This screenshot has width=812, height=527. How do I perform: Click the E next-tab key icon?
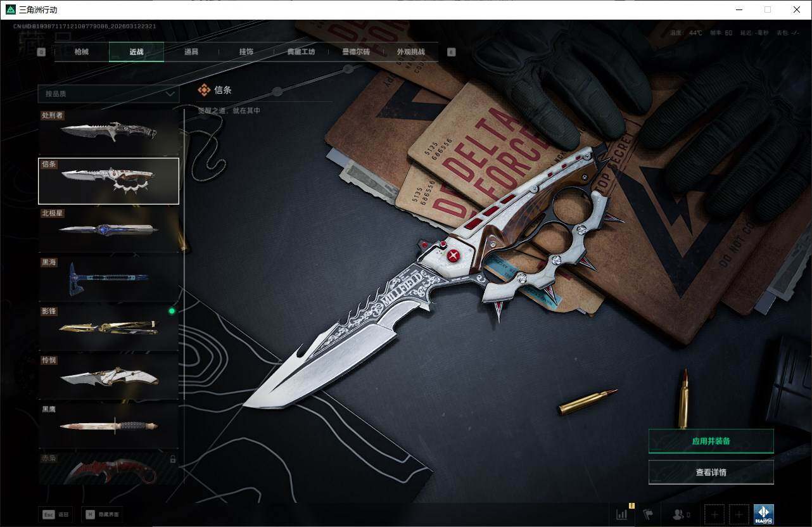(x=451, y=53)
